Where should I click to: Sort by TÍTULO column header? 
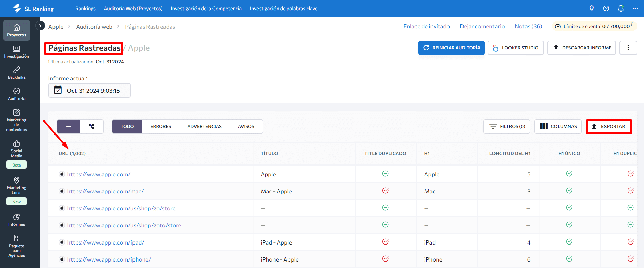269,153
